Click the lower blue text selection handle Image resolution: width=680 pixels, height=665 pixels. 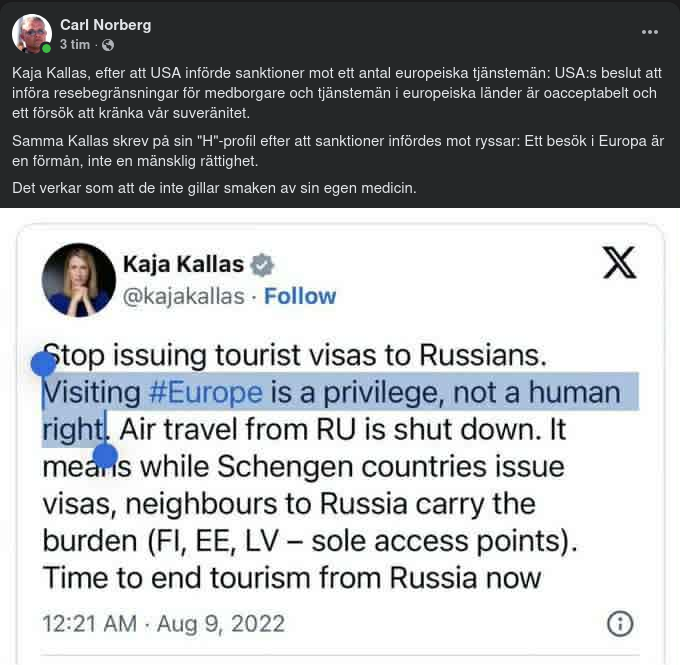[105, 457]
